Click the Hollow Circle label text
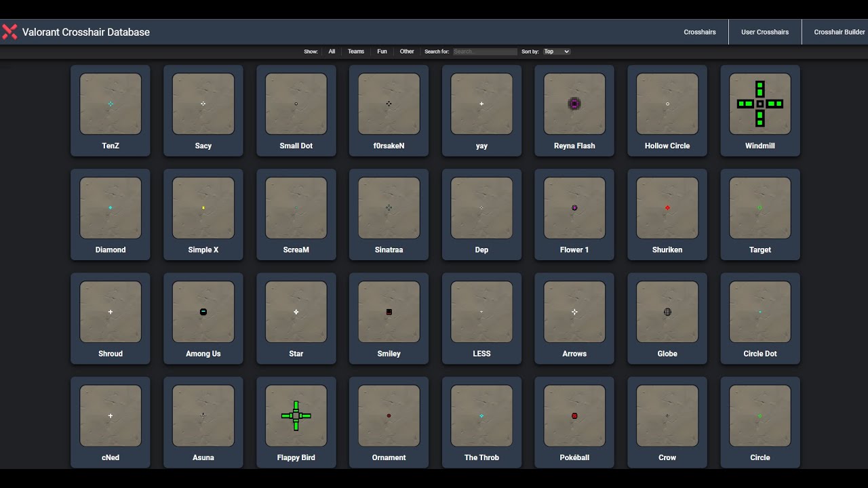Screen dimensions: 868x488 667,146
